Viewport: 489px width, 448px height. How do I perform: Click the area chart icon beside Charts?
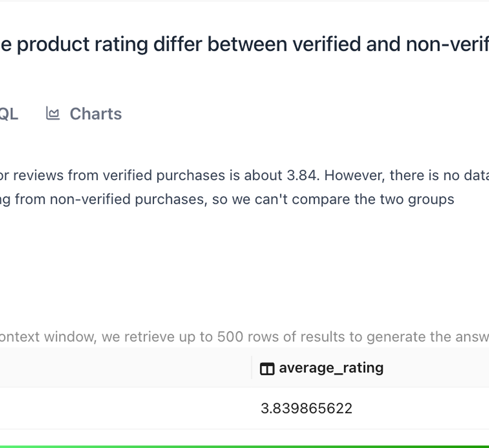coord(53,113)
